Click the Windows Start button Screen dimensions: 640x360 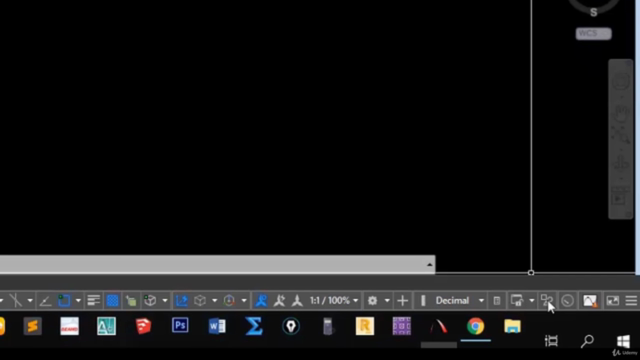[x=623, y=341]
